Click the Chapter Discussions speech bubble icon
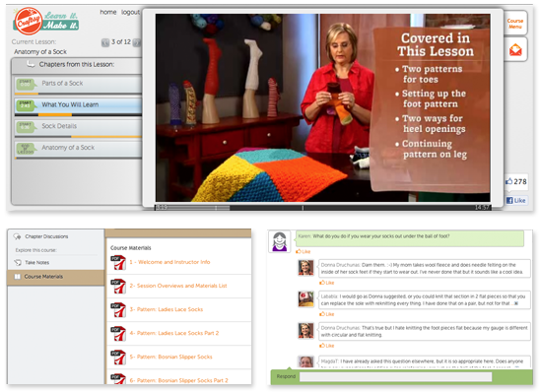 17,236
